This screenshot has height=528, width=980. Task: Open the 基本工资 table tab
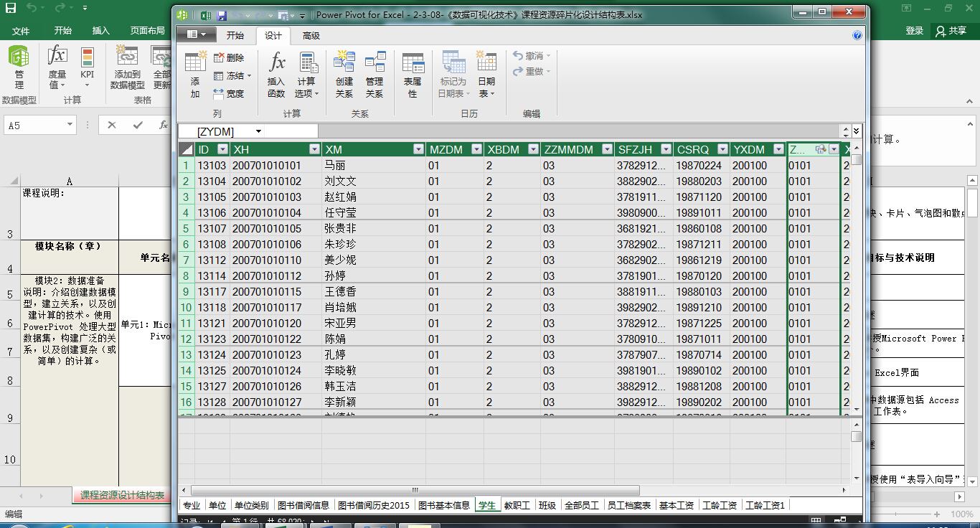(x=677, y=505)
